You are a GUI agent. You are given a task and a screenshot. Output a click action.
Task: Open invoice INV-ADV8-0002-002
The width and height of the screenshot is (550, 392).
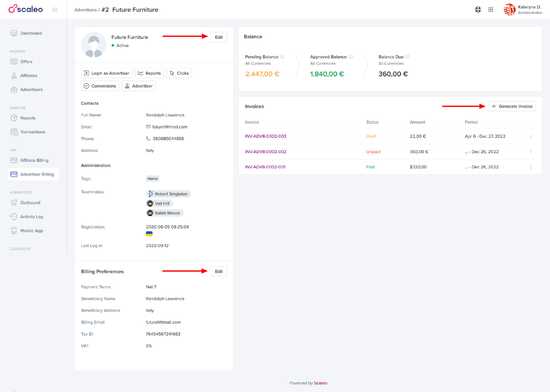(x=265, y=152)
